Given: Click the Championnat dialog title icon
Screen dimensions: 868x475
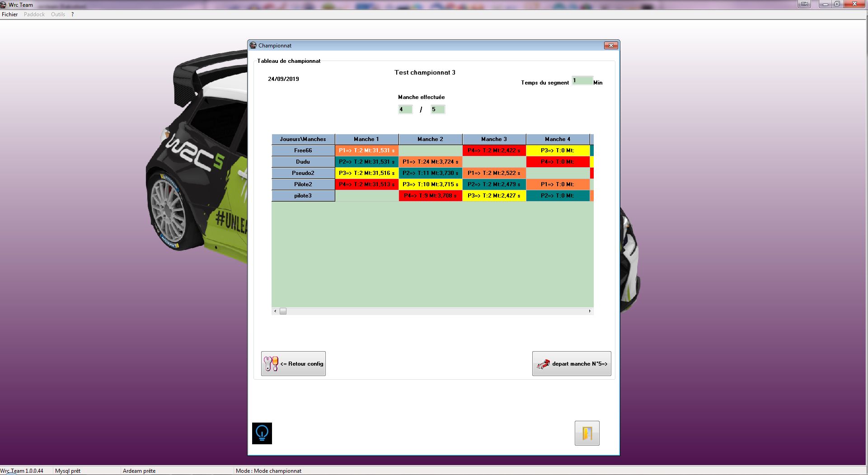Looking at the screenshot, I should pyautogui.click(x=253, y=46).
